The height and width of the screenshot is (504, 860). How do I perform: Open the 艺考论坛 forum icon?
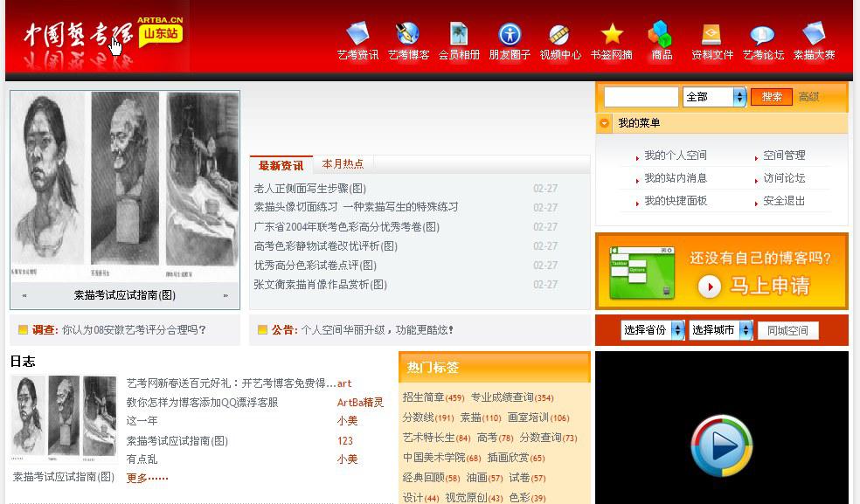point(762,35)
